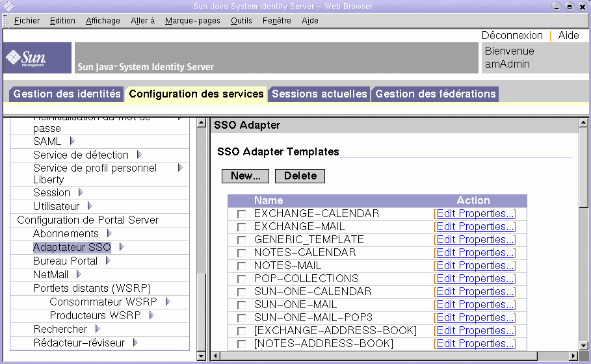This screenshot has width=591, height=364.
Task: Click the Déconnexion link
Action: [512, 35]
